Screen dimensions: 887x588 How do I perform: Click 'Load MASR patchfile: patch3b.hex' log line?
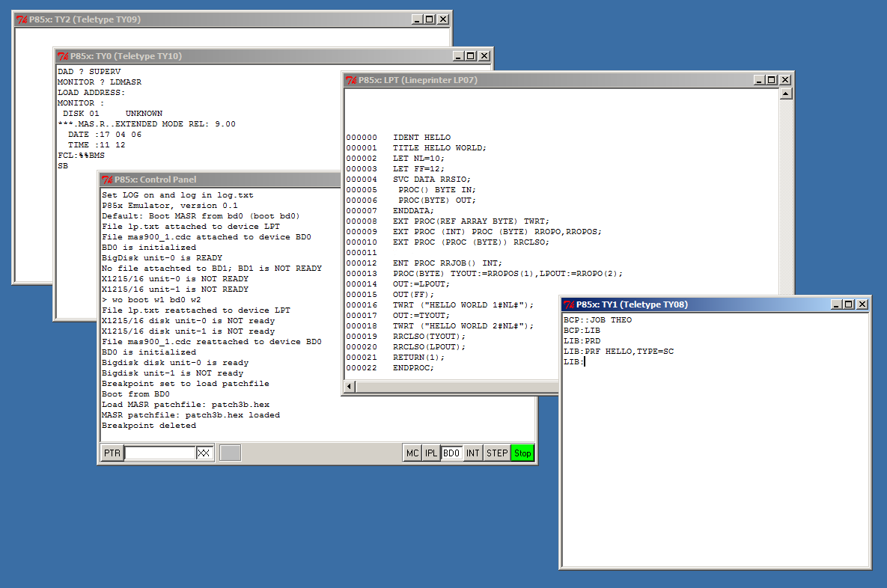[x=186, y=405]
